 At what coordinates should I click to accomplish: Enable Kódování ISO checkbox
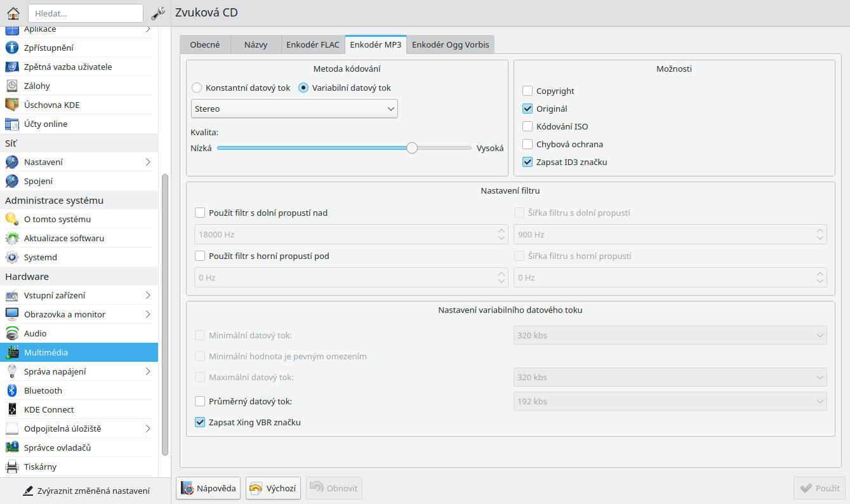coord(528,126)
